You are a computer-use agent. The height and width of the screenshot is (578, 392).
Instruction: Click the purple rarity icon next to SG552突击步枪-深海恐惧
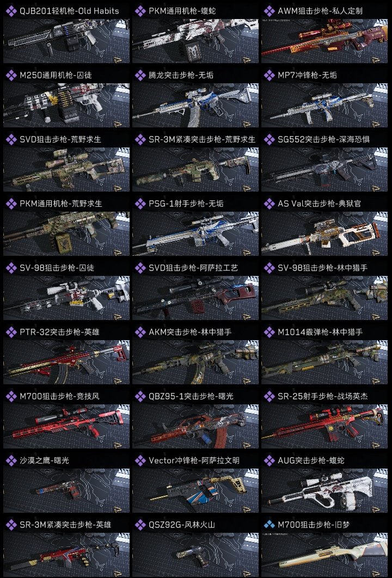tap(269, 139)
